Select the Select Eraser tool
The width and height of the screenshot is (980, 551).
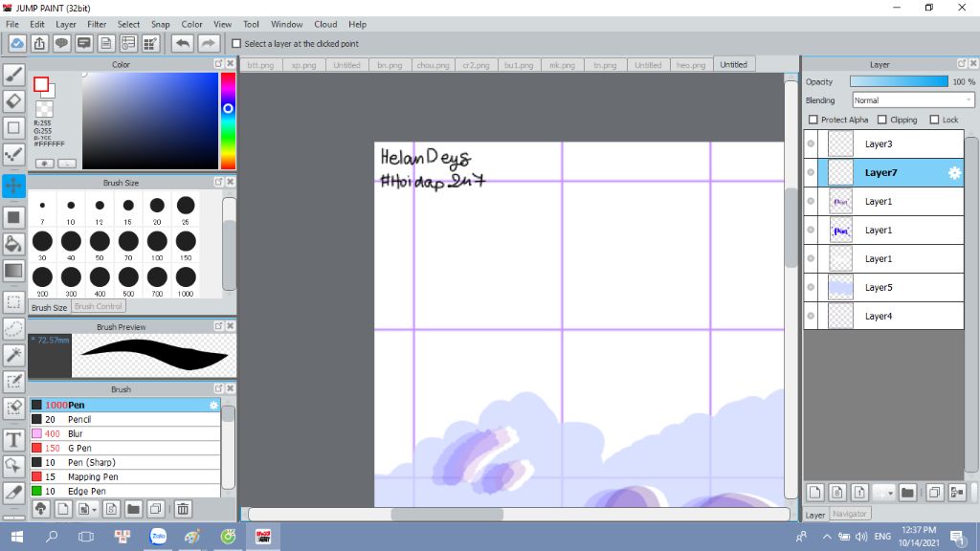pos(13,408)
